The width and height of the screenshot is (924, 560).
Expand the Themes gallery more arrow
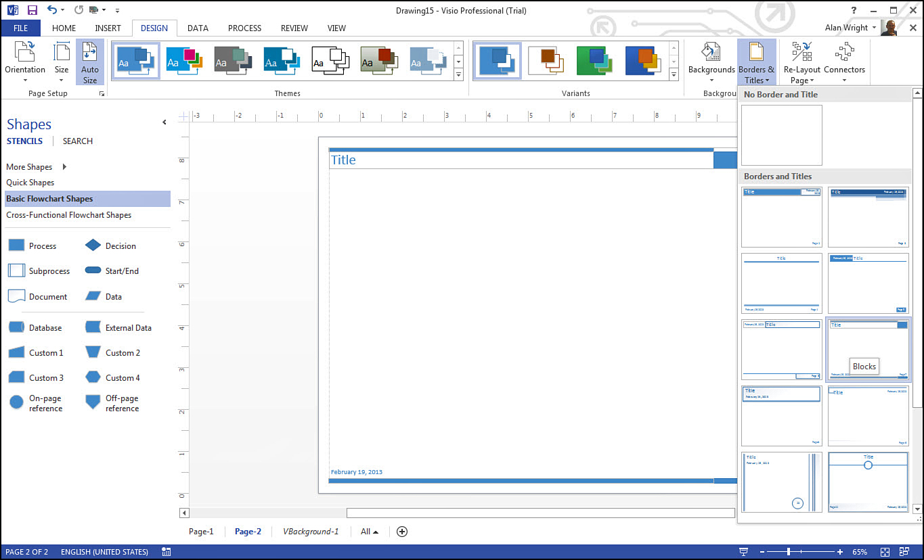click(x=458, y=75)
